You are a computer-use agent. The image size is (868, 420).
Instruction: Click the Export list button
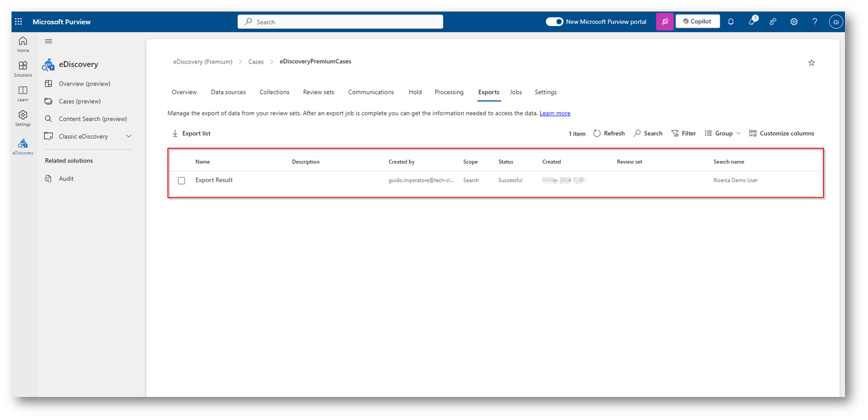click(191, 133)
